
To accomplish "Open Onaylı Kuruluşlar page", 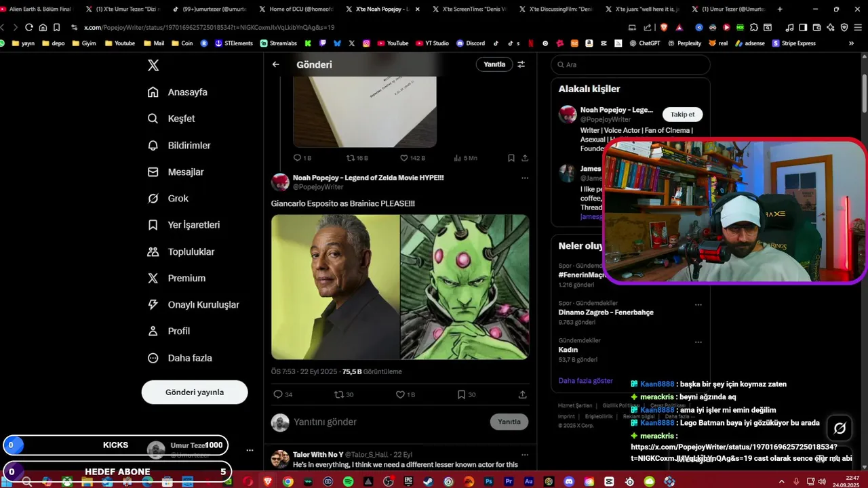I will pyautogui.click(x=193, y=304).
